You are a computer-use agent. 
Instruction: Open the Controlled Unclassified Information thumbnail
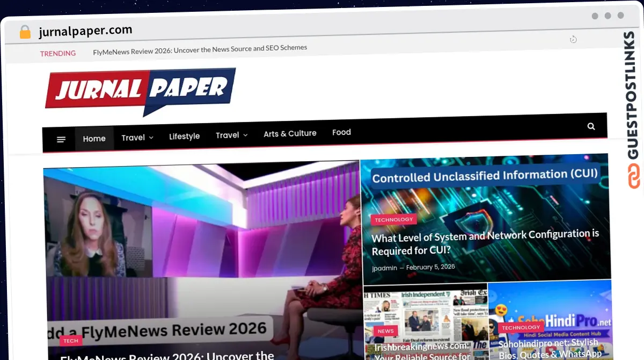[485, 219]
